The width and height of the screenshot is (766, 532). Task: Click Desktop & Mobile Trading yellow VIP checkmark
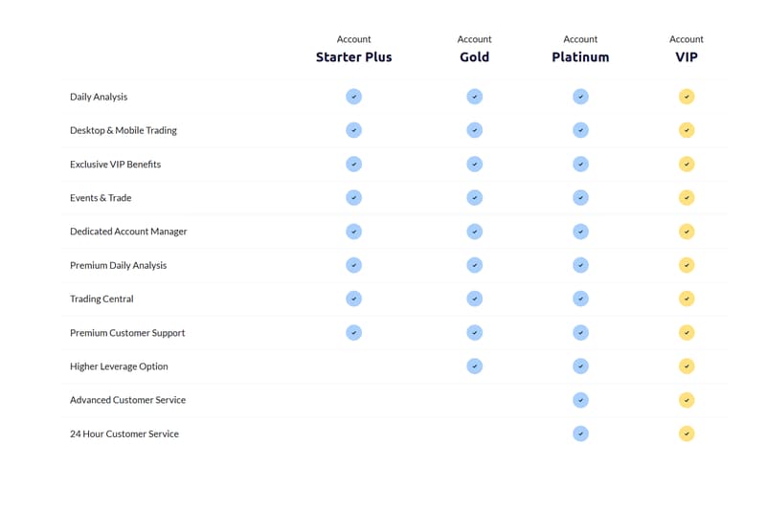coord(687,130)
